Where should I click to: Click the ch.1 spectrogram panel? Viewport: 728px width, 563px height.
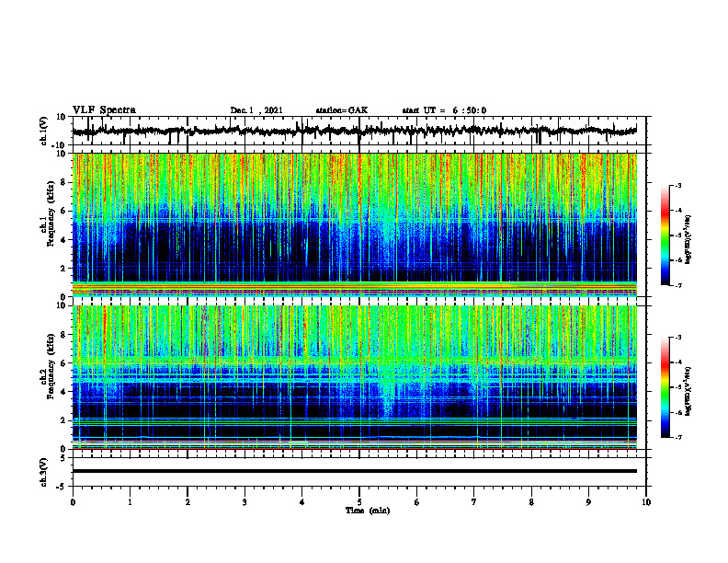(354, 224)
